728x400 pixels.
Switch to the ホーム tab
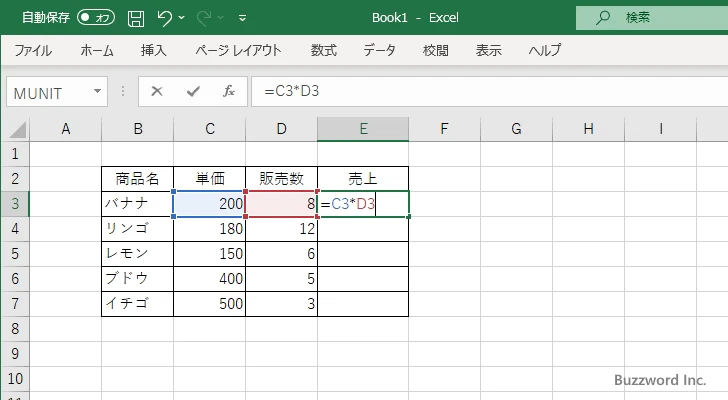[97, 50]
